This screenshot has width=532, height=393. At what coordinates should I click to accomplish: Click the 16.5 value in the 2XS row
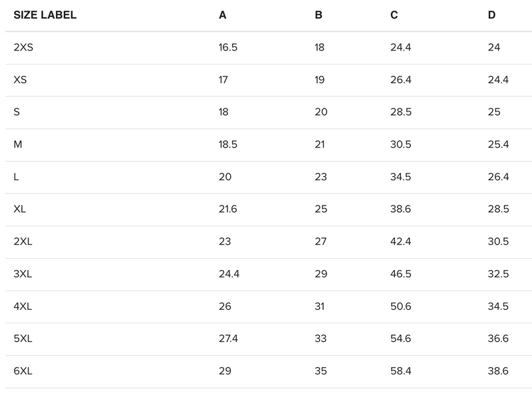click(228, 47)
